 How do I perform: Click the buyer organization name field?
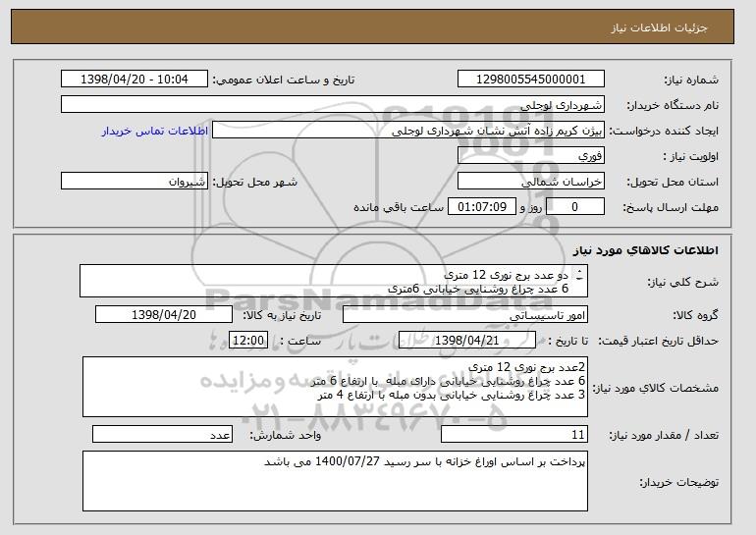pos(333,105)
